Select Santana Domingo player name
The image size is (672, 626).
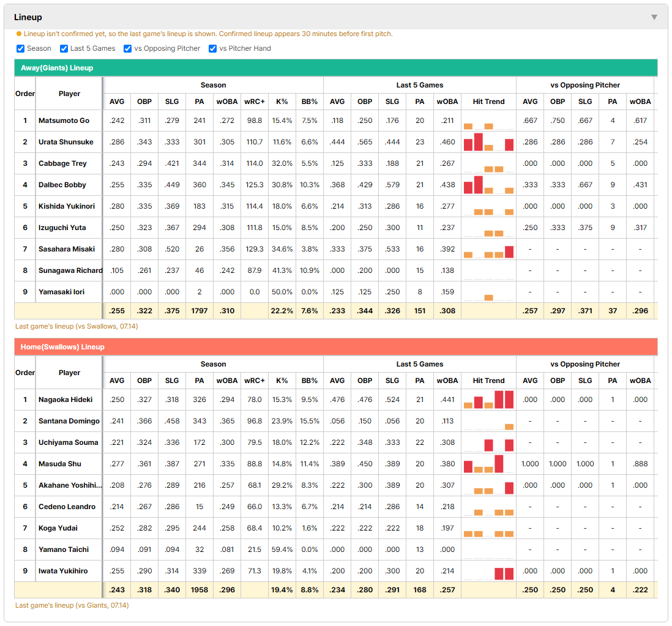pyautogui.click(x=69, y=421)
